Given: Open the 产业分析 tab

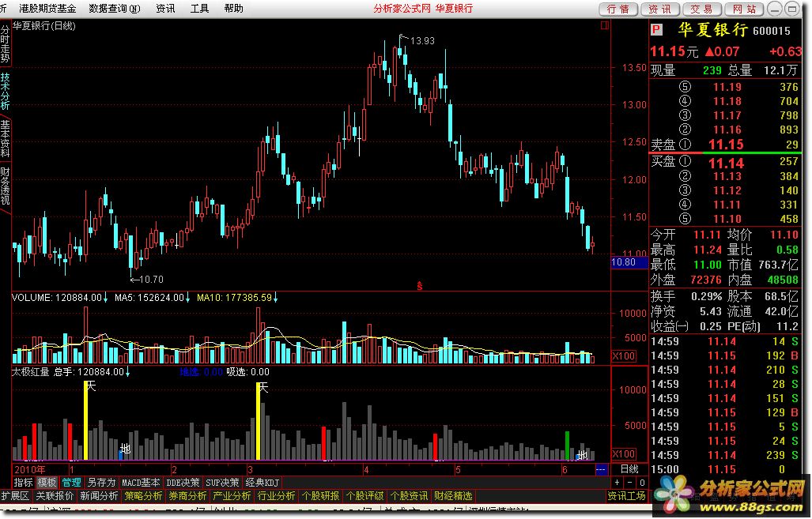Looking at the screenshot, I should pyautogui.click(x=232, y=496).
